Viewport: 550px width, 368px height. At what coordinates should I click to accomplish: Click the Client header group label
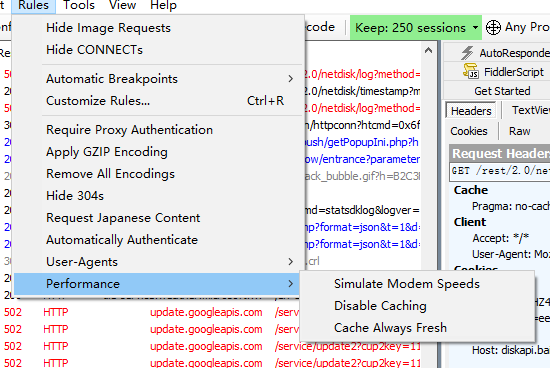(x=470, y=222)
